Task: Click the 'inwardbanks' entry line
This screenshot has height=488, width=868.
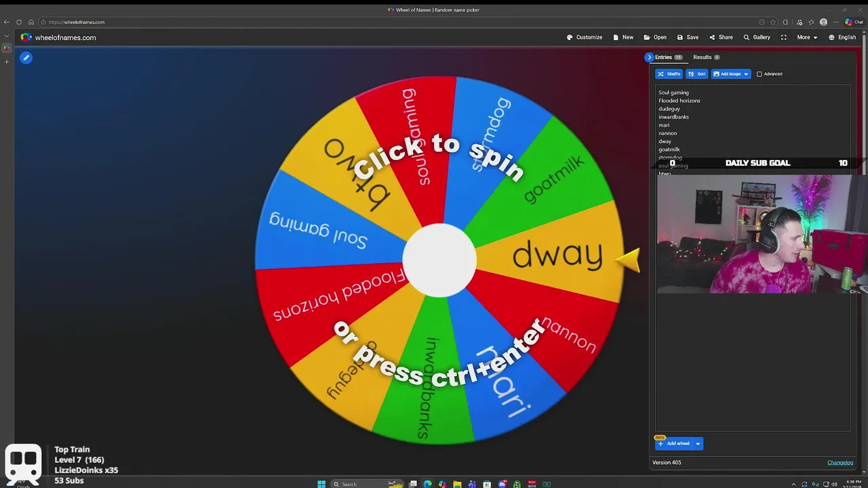Action: 673,117
